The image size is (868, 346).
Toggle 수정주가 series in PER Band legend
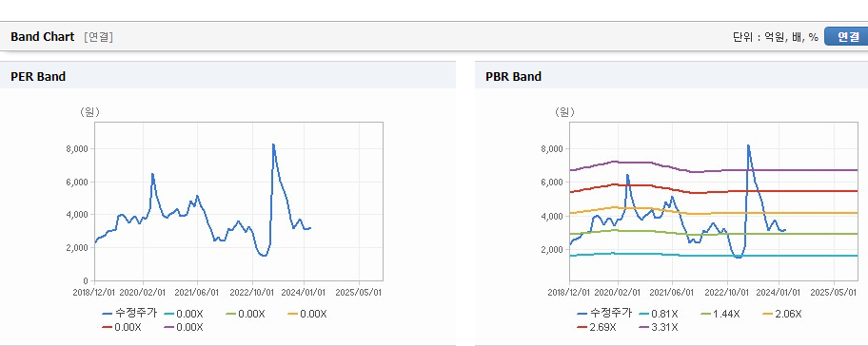pos(129,313)
